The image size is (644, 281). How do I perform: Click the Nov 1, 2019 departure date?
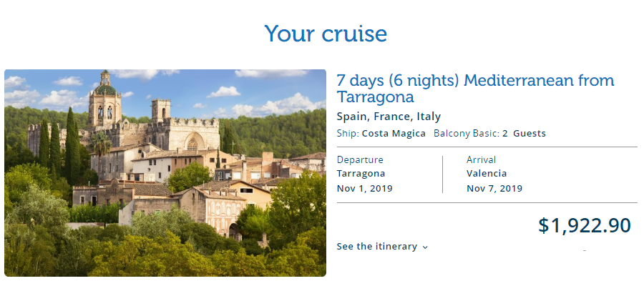(x=365, y=189)
